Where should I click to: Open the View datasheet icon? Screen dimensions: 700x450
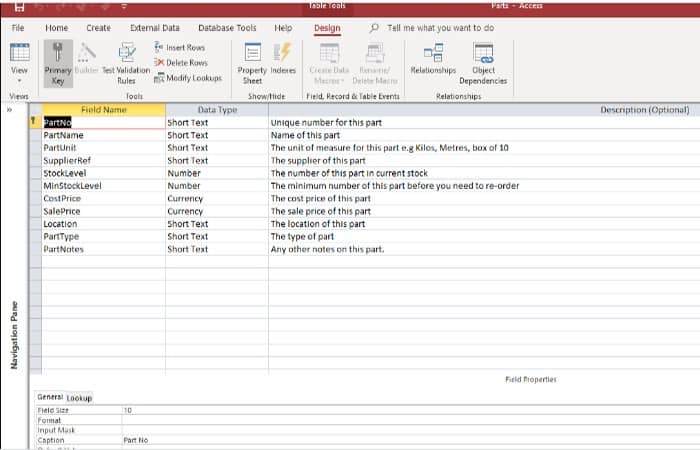(x=20, y=52)
